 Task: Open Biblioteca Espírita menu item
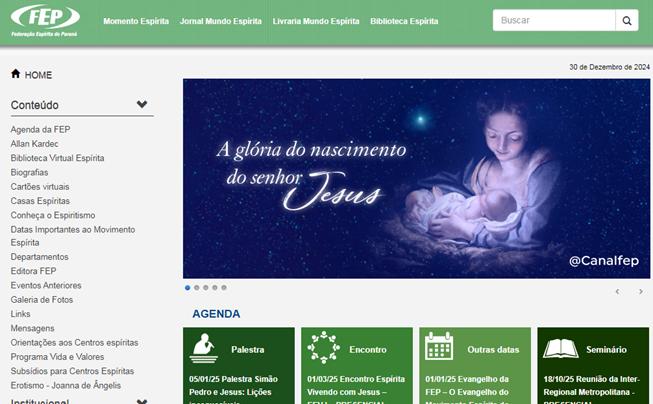[404, 21]
